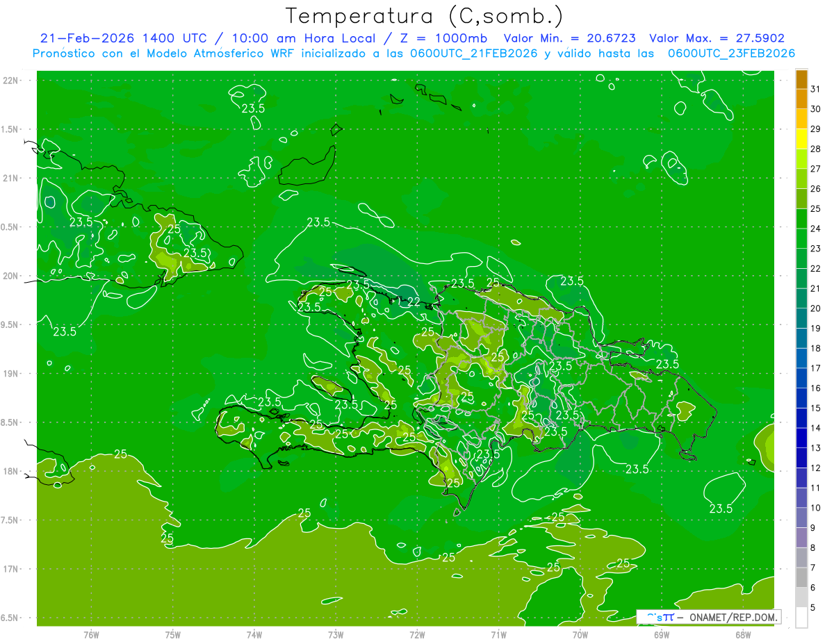
Task: Pick the teal color bar segment between 19 and 20
Action: (801, 318)
